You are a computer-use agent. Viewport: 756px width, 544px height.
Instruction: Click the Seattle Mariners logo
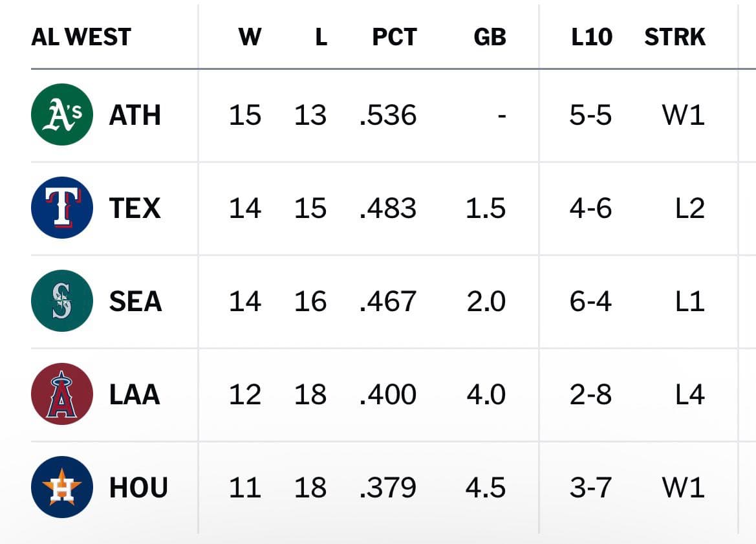click(x=61, y=301)
